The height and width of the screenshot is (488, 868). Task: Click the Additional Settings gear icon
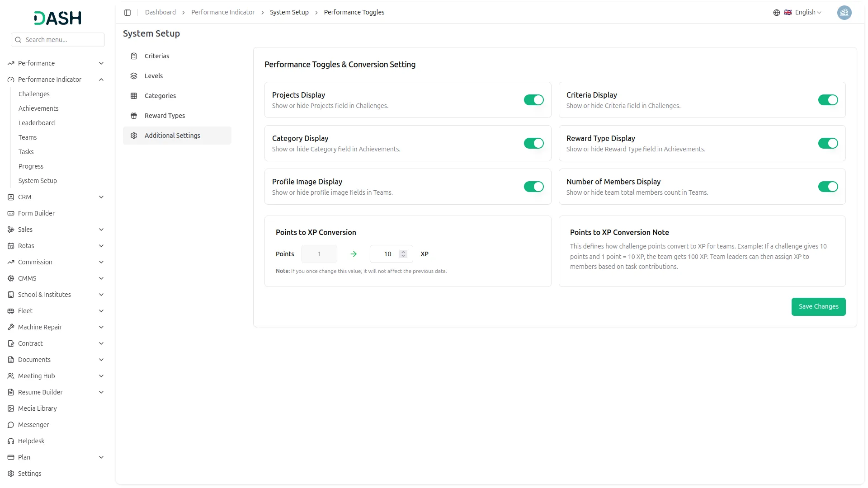pyautogui.click(x=134, y=136)
